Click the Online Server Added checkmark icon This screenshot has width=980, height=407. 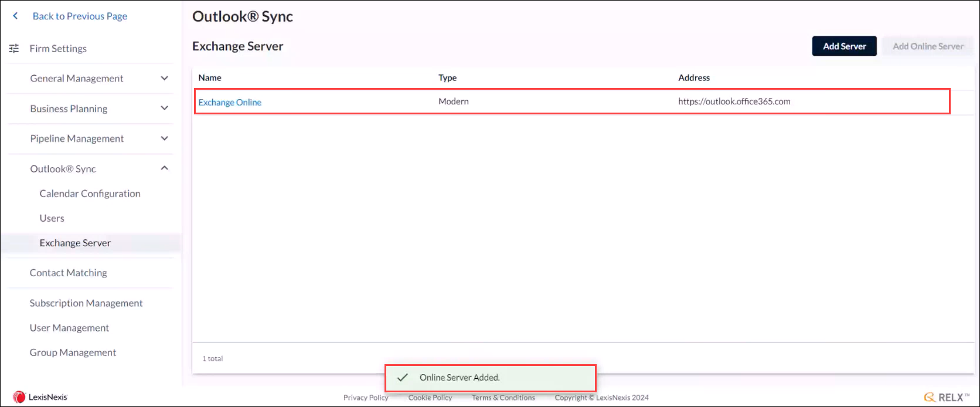[402, 378]
